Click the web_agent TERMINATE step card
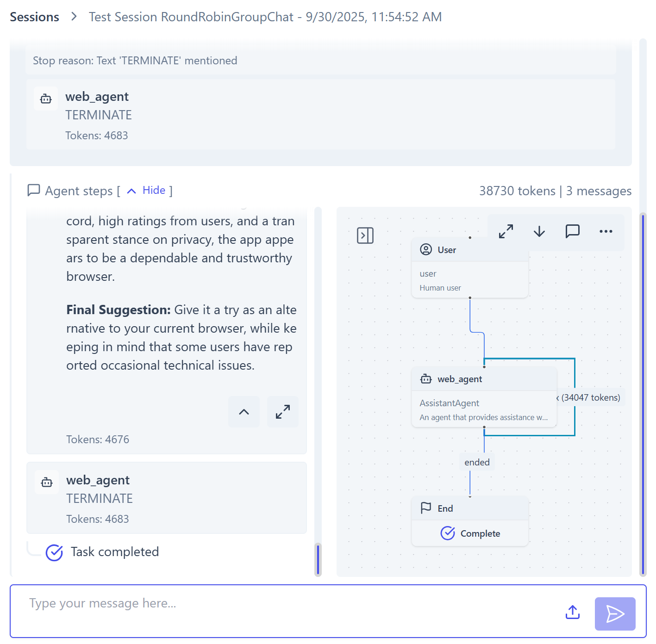Image resolution: width=656 pixels, height=644 pixels. [x=167, y=498]
